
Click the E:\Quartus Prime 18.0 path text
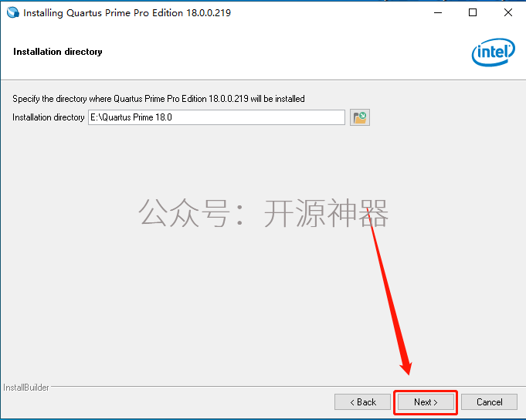click(131, 117)
